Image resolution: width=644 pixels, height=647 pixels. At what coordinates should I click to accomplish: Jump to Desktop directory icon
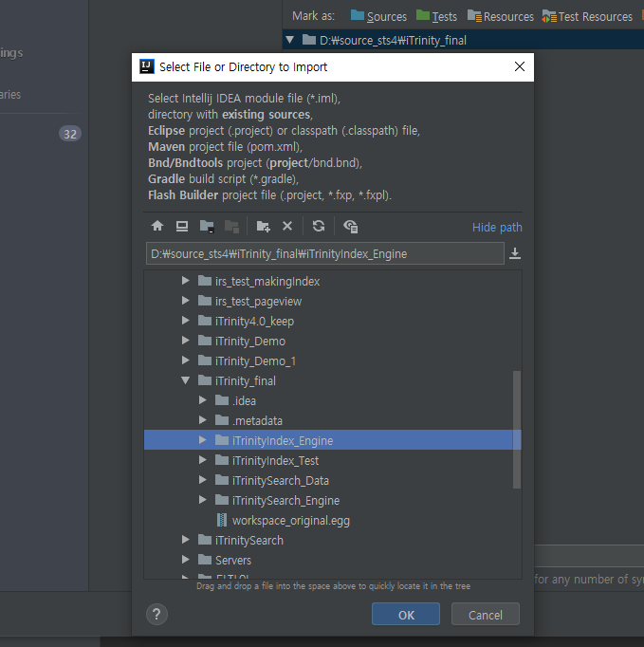click(x=182, y=226)
